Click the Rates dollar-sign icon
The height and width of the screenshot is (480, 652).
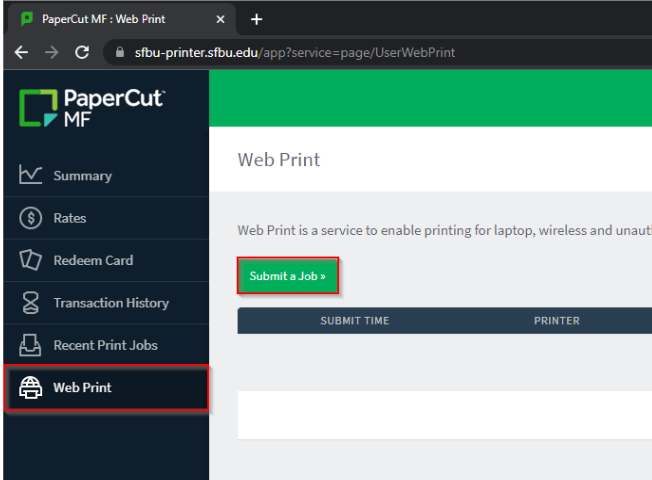[30, 218]
